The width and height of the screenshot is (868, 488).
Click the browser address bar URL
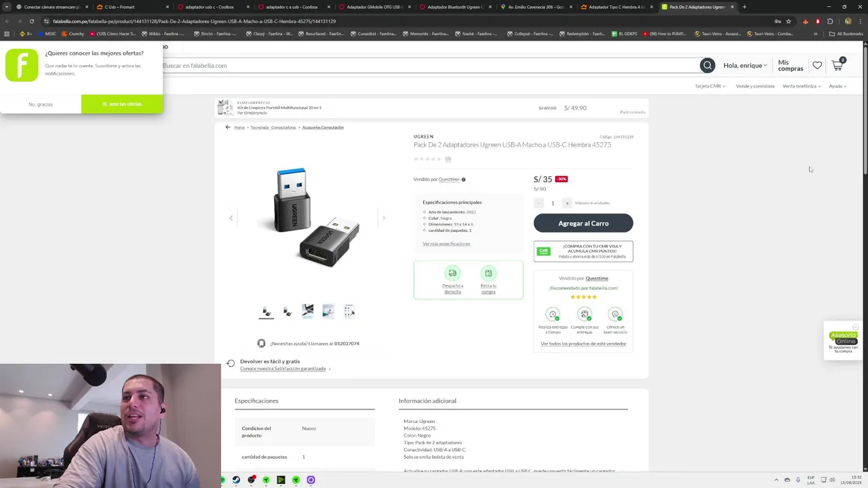195,21
